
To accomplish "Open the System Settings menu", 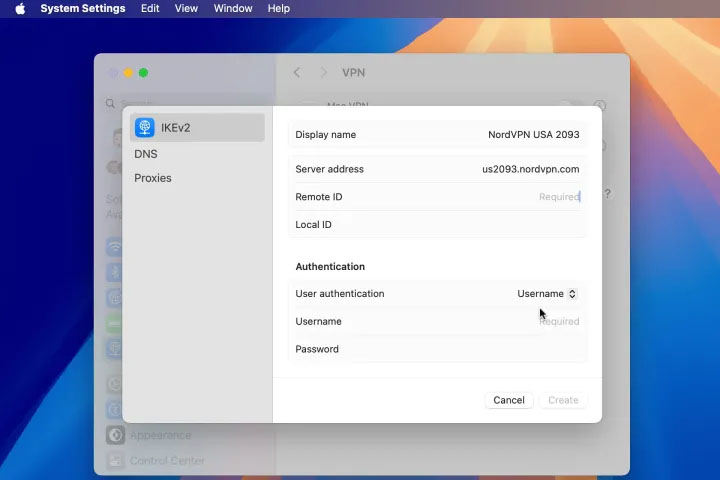I will (x=83, y=8).
